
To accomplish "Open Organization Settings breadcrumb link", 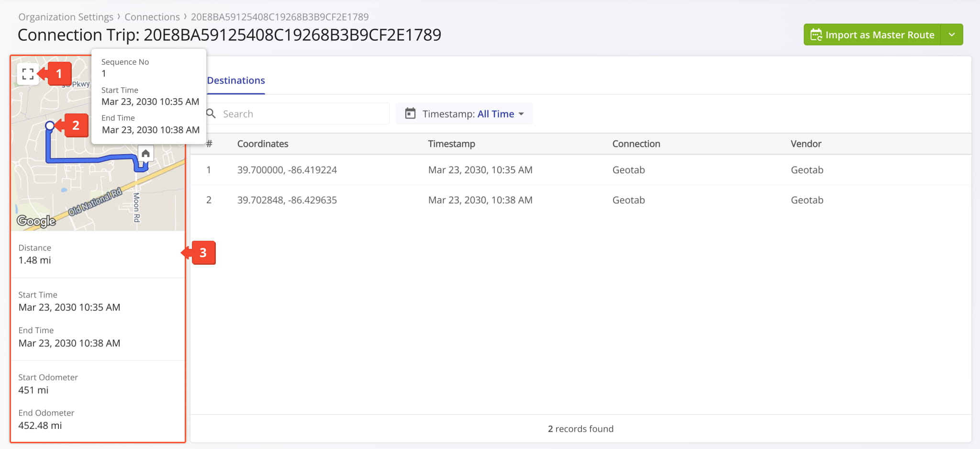I will click(66, 17).
